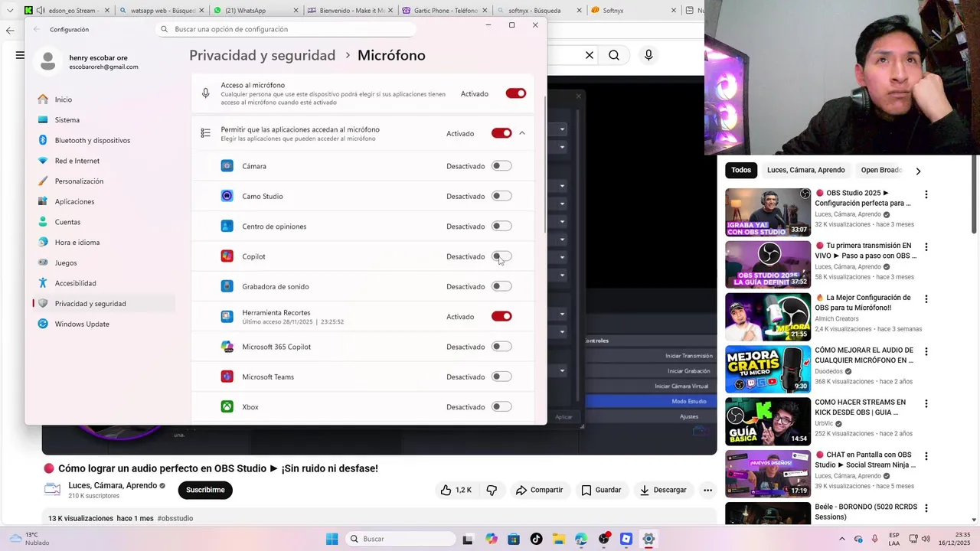Open the Luces, Cámara, Aprendo channel
The height and width of the screenshot is (551, 980).
click(x=113, y=485)
